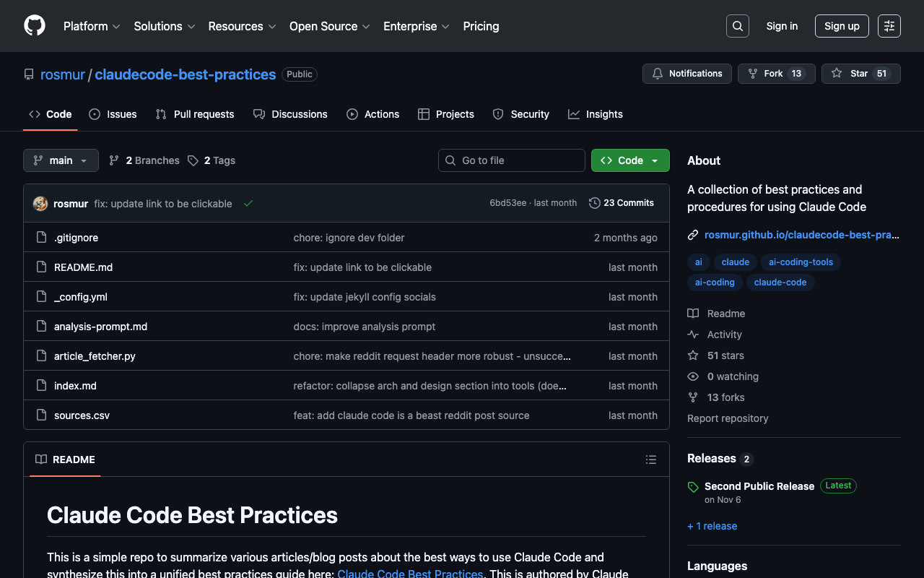Open the article_fetcher.py file

point(95,356)
